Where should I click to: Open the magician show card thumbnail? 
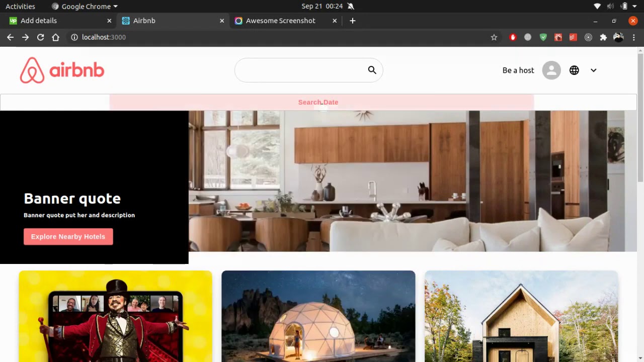[115, 316]
